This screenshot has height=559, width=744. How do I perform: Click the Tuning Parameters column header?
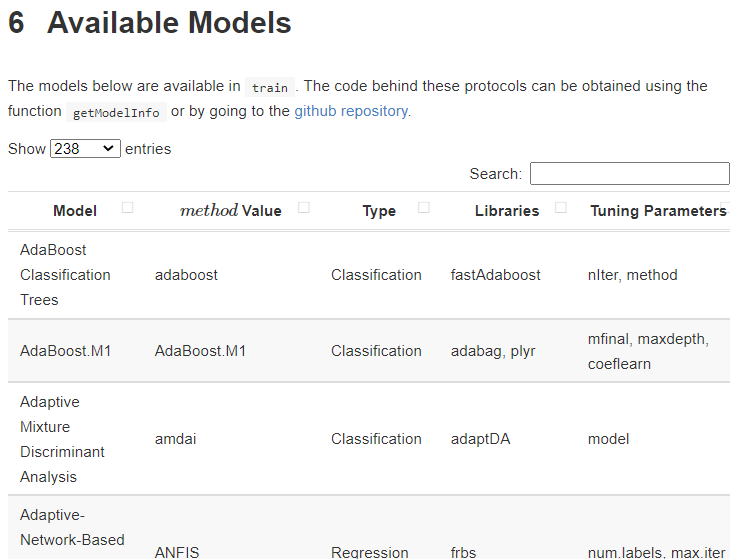[657, 211]
